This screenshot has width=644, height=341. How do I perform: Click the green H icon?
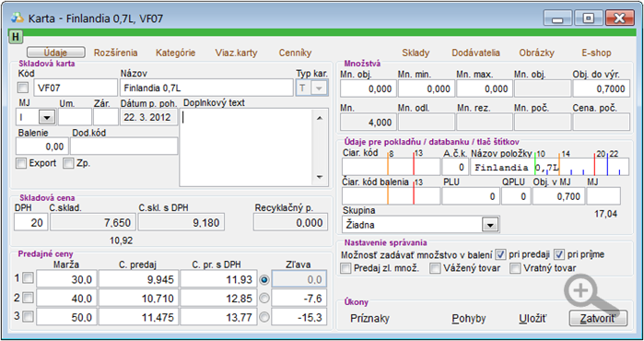(x=16, y=37)
